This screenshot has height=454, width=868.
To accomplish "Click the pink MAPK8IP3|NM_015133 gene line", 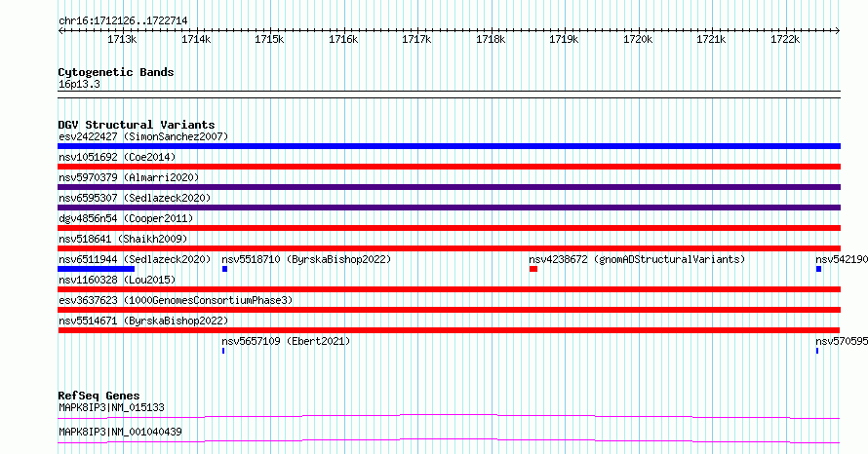I will pyautogui.click(x=449, y=416).
